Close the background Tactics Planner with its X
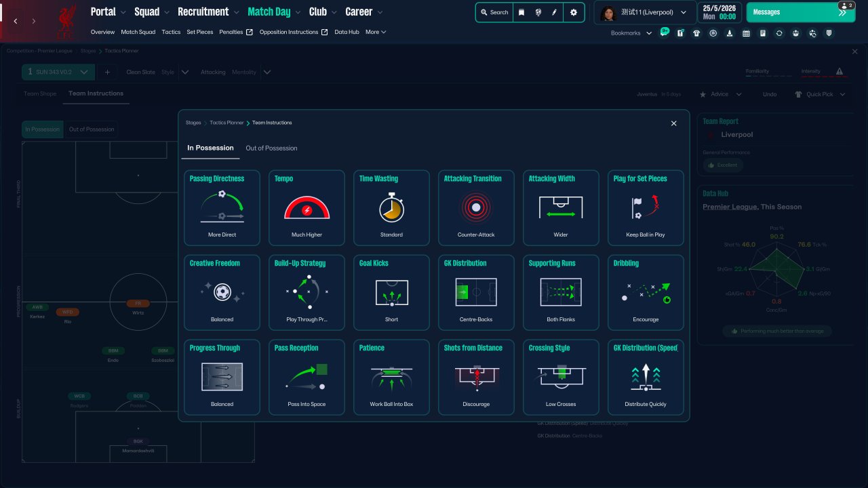 [x=854, y=52]
